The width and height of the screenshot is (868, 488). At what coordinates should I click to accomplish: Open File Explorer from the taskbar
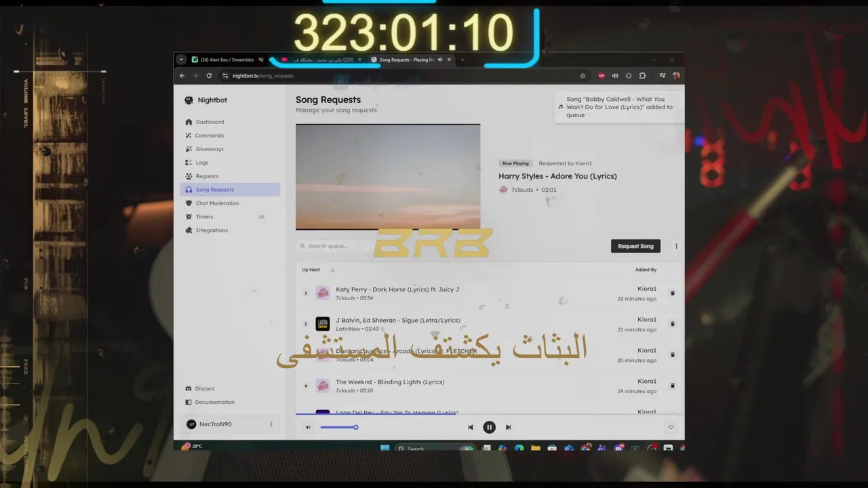tap(536, 448)
